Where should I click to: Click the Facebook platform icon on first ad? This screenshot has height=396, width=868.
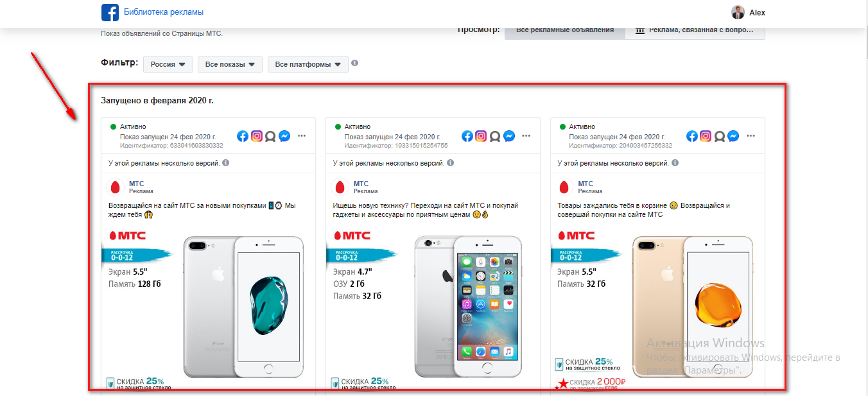(x=243, y=136)
